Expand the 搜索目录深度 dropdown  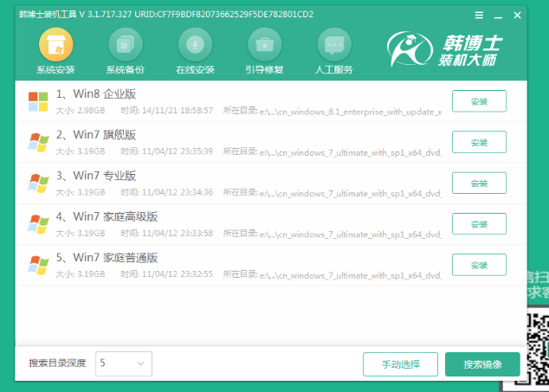[x=124, y=363]
